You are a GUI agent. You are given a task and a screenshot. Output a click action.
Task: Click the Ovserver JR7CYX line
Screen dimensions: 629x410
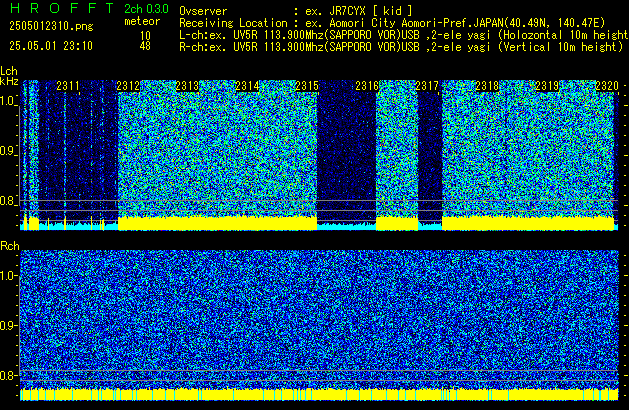pos(296,11)
